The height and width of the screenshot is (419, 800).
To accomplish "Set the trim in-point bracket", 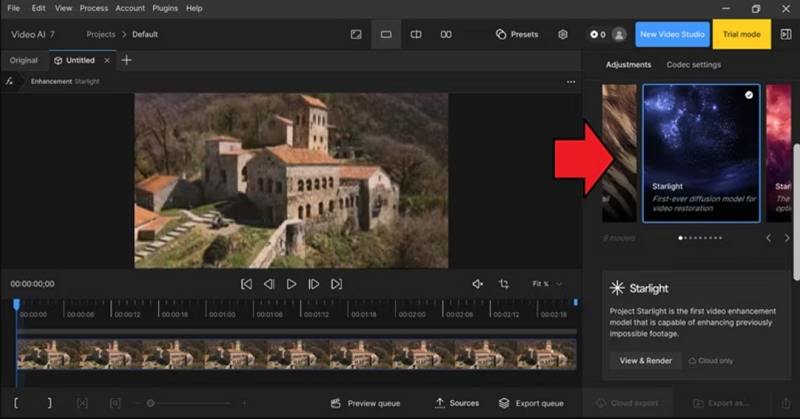I will [x=16, y=403].
